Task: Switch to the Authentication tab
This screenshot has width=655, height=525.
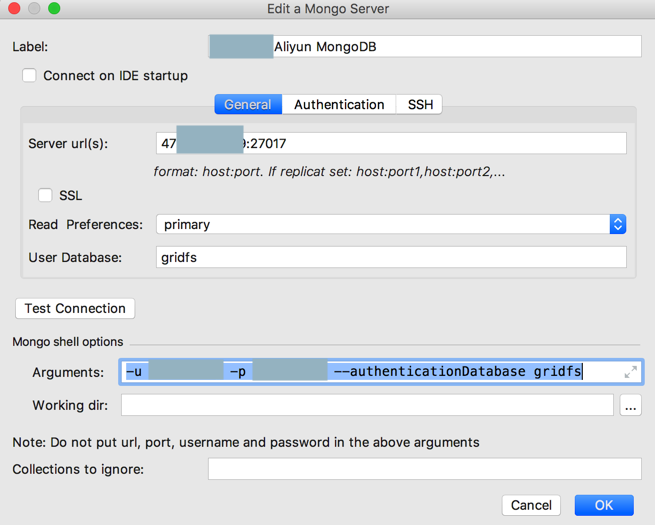Action: (x=339, y=104)
